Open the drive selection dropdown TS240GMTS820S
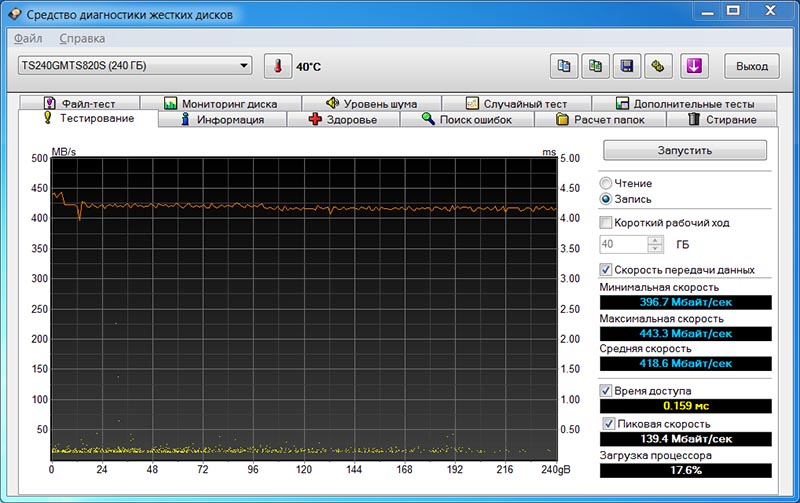This screenshot has width=800, height=503. tap(135, 65)
